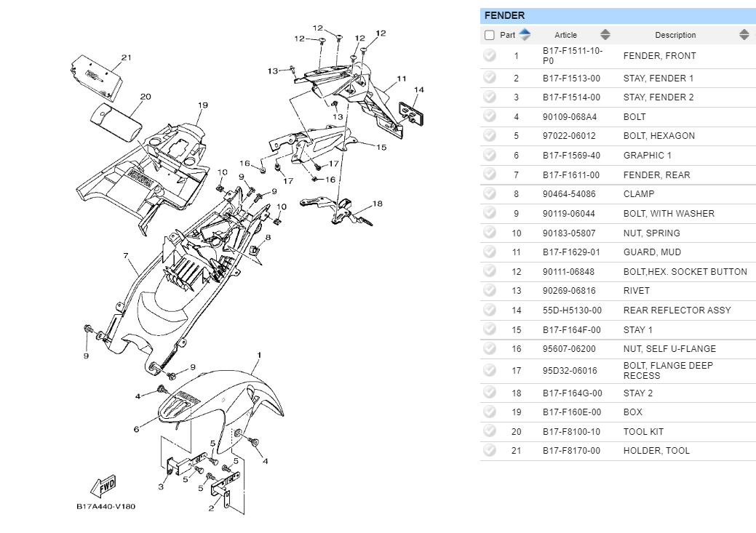Image resolution: width=756 pixels, height=533 pixels.
Task: Toggle check circle for HOLDER, TOOL row
Action: (490, 450)
